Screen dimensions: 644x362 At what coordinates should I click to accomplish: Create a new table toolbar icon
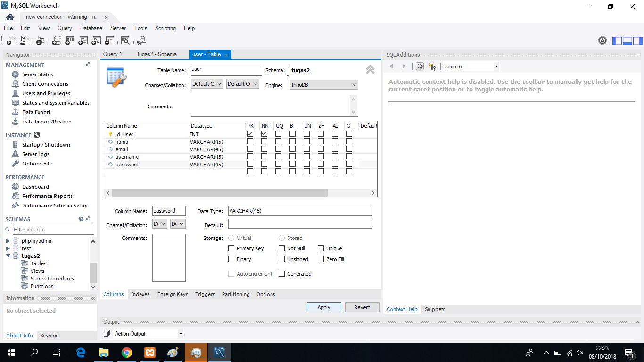[70, 41]
